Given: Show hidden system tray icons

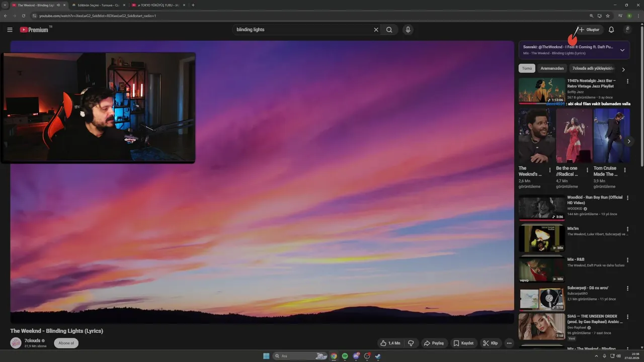Looking at the screenshot, I should [597, 356].
